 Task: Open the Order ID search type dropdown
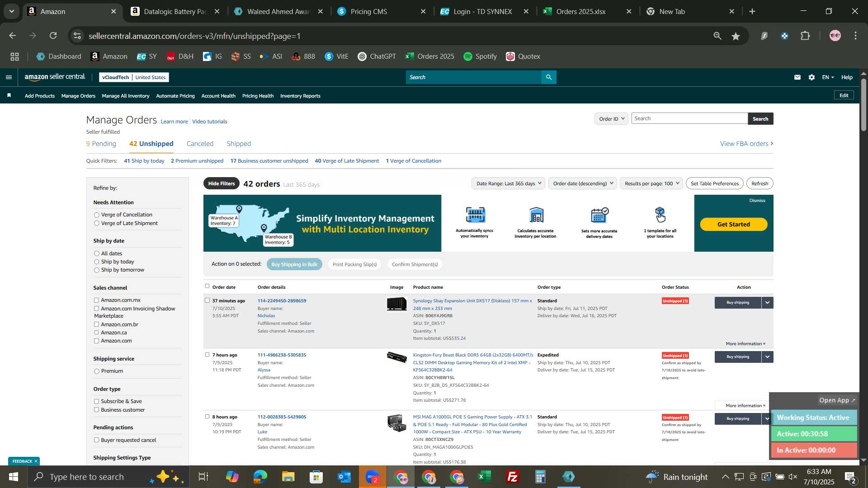[611, 119]
